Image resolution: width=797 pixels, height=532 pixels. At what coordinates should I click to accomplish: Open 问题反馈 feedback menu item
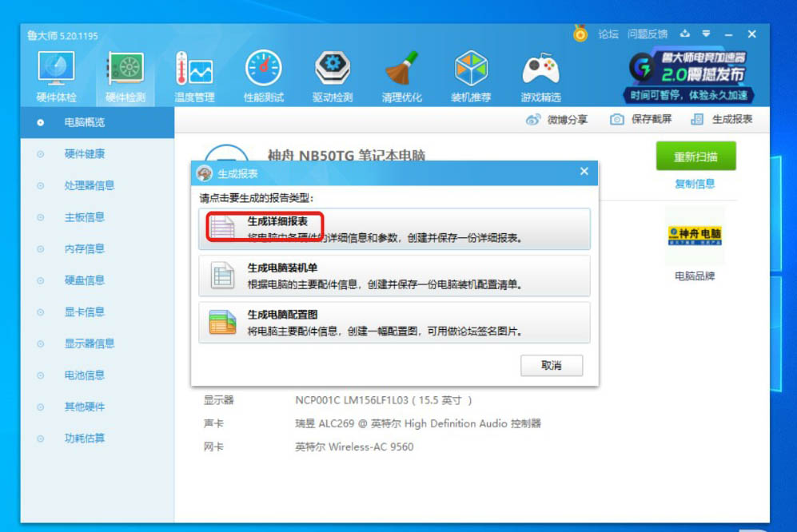point(648,34)
